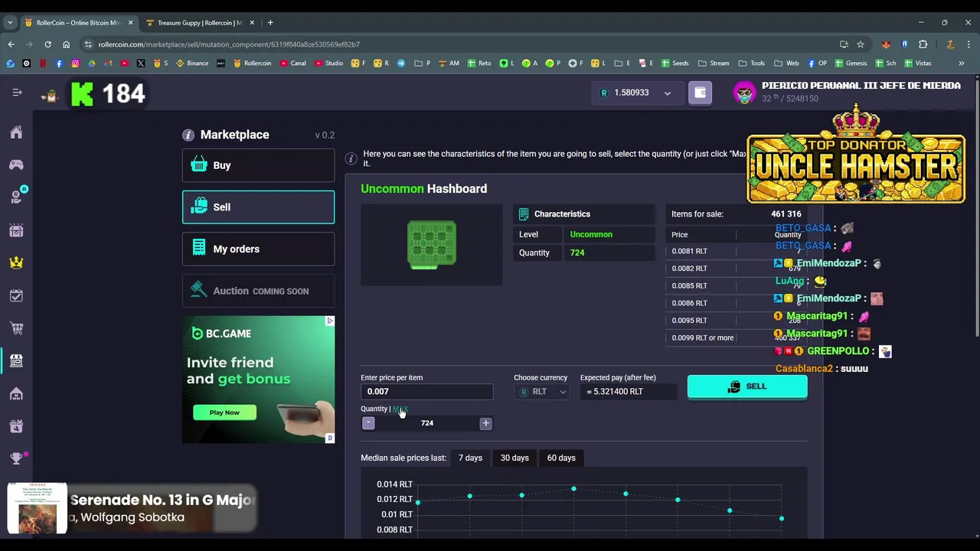
Task: Switch to the 7 days median price tab
Action: tap(470, 458)
